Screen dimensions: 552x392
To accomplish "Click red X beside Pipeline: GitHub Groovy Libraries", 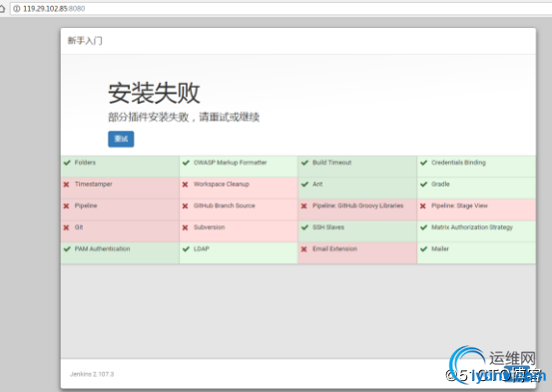I will [x=304, y=205].
